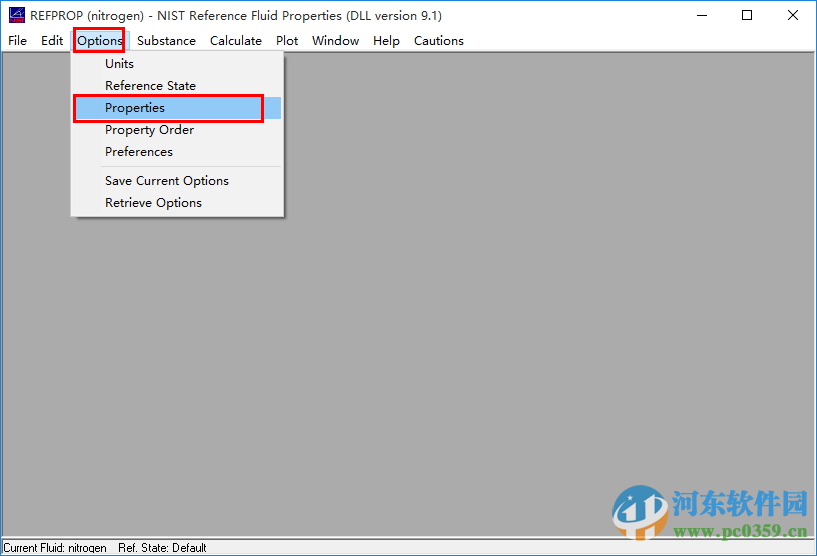Open the Window menu
The width and height of the screenshot is (817, 556).
click(335, 41)
